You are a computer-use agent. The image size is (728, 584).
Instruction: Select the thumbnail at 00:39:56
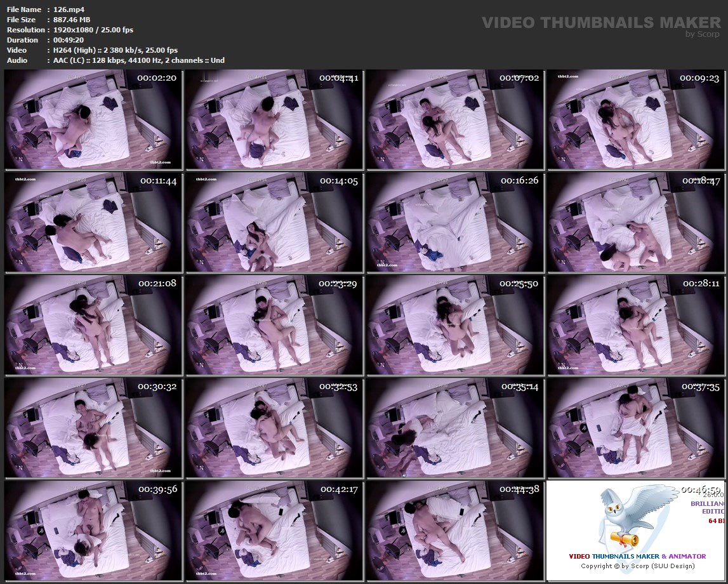(x=93, y=531)
